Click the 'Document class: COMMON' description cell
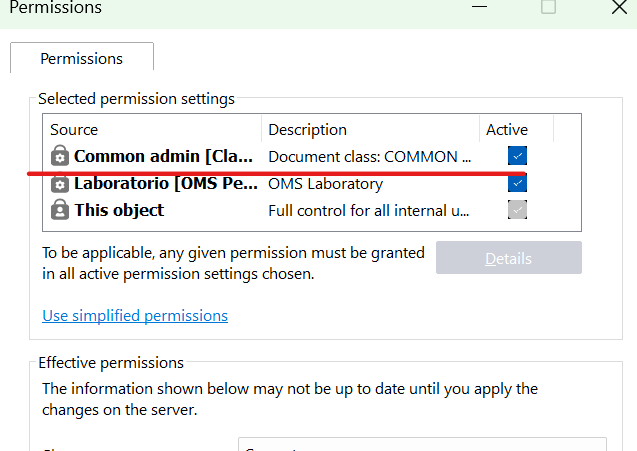This screenshot has width=637, height=451. [369, 156]
